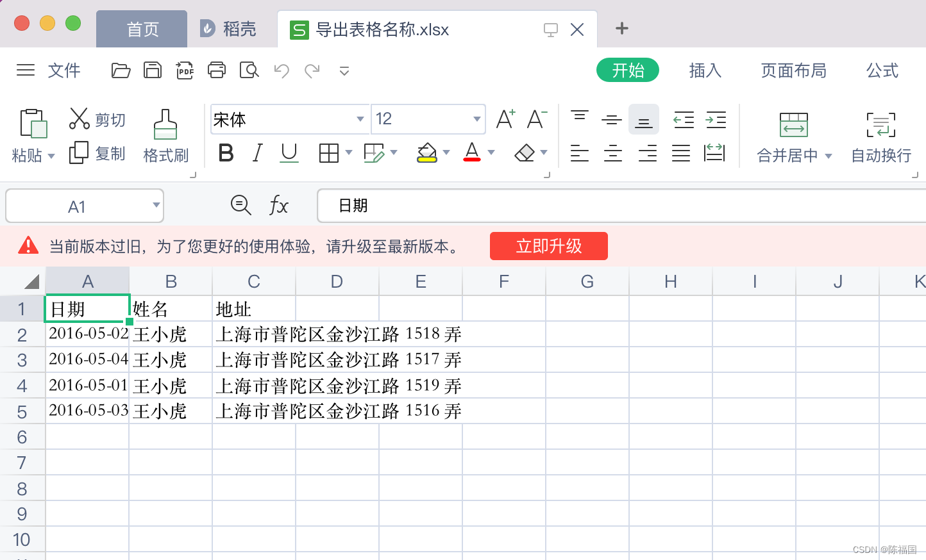The width and height of the screenshot is (926, 560).
Task: Export to PDF using the PDF icon
Action: coord(185,70)
